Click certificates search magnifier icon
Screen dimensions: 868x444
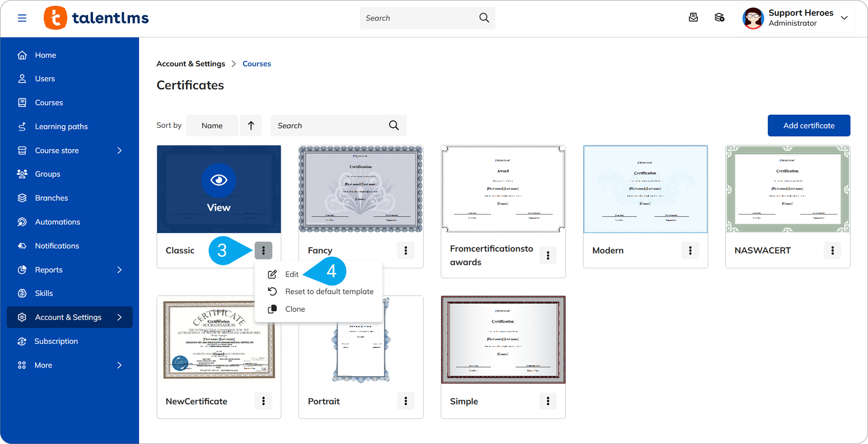(x=394, y=125)
